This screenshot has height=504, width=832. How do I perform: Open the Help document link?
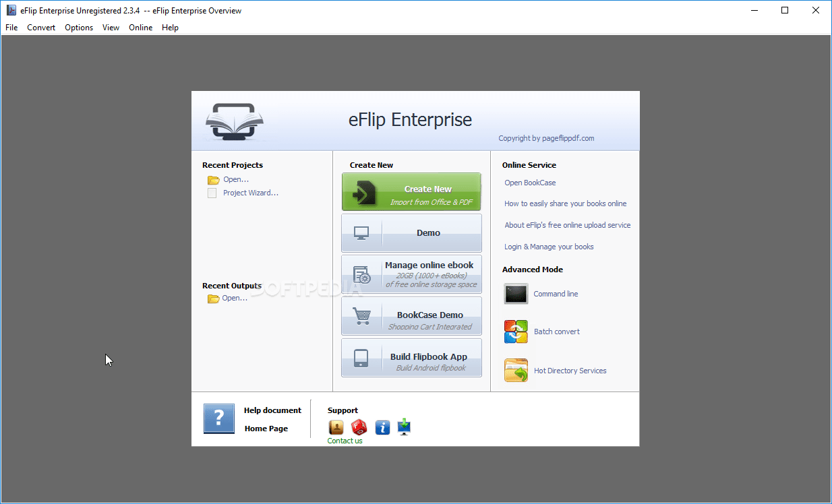(x=272, y=410)
